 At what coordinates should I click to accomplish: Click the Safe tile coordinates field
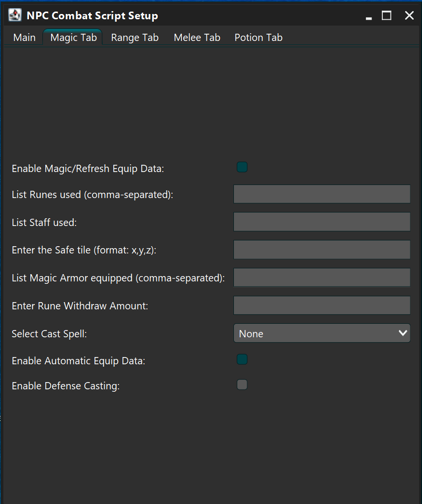tap(322, 250)
